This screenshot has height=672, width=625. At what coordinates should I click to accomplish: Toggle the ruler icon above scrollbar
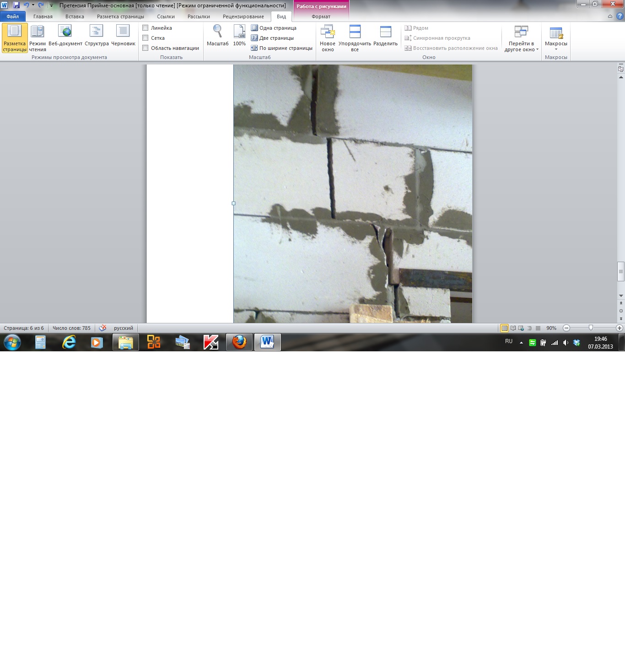click(x=621, y=69)
